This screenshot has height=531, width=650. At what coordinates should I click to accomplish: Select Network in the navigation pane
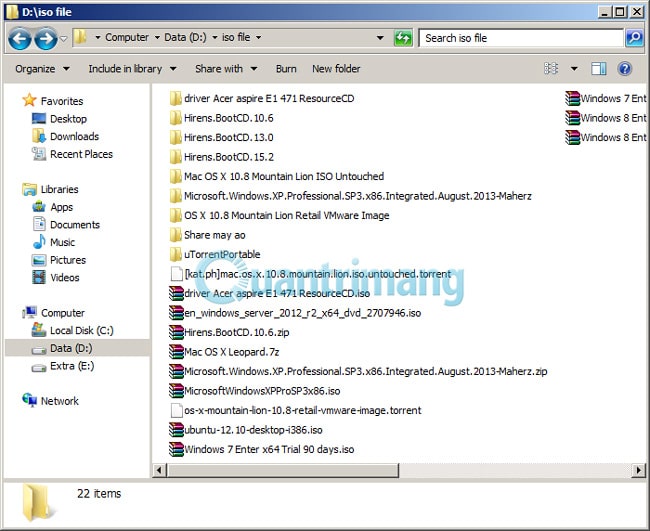pos(50,401)
